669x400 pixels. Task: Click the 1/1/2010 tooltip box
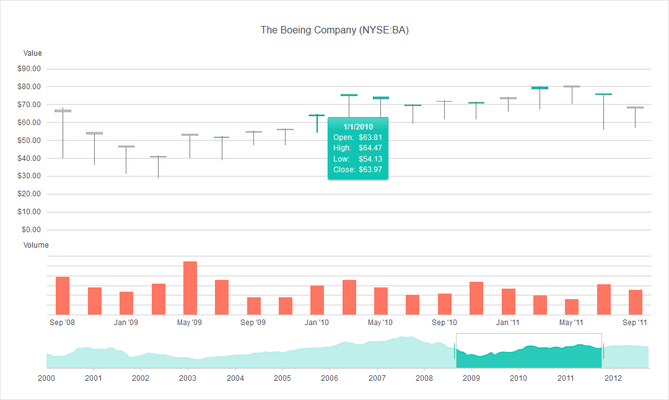358,148
